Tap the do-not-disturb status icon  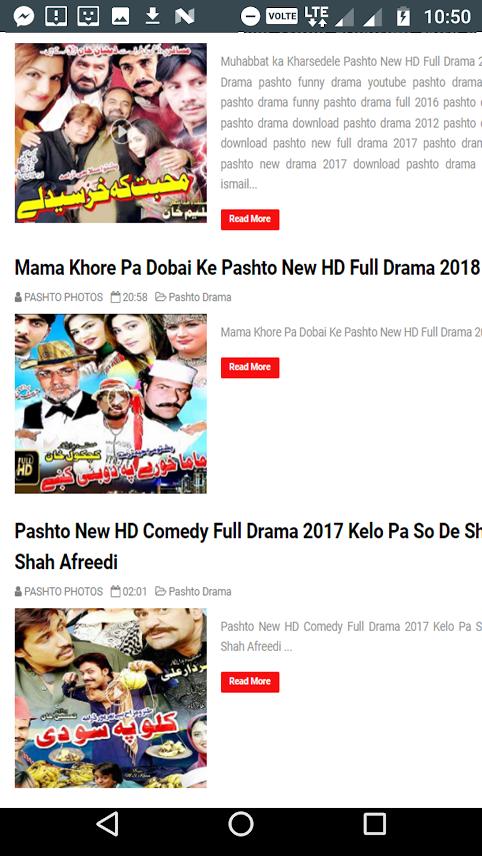point(250,16)
